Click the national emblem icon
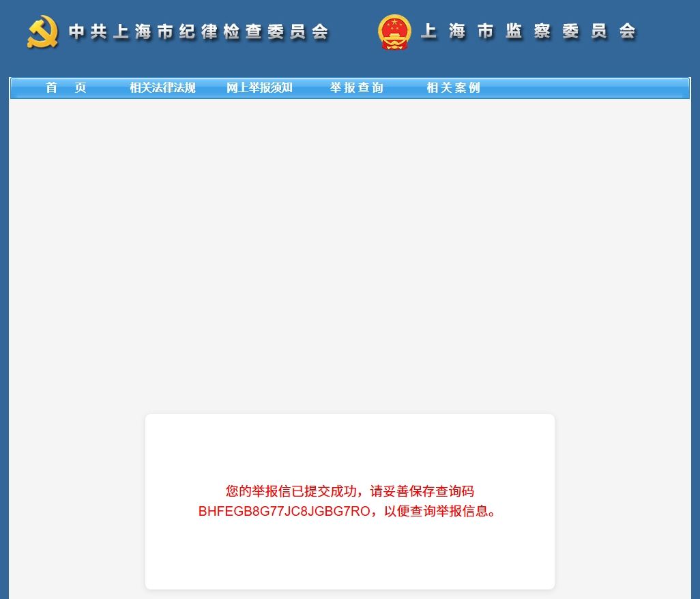 (394, 32)
